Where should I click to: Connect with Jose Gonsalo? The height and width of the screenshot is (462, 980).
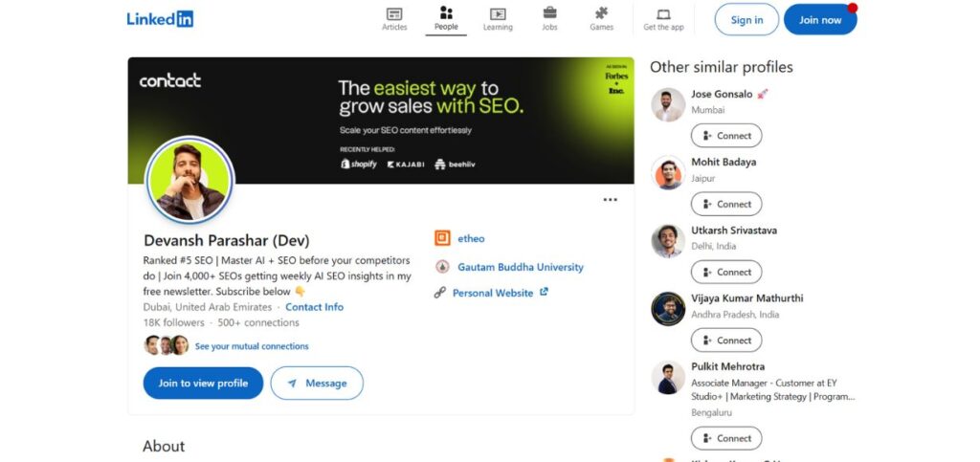[x=726, y=136]
